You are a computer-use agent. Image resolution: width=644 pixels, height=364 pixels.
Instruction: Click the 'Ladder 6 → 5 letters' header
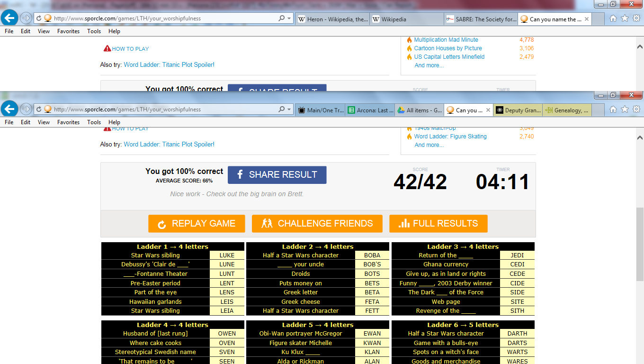[463, 325]
